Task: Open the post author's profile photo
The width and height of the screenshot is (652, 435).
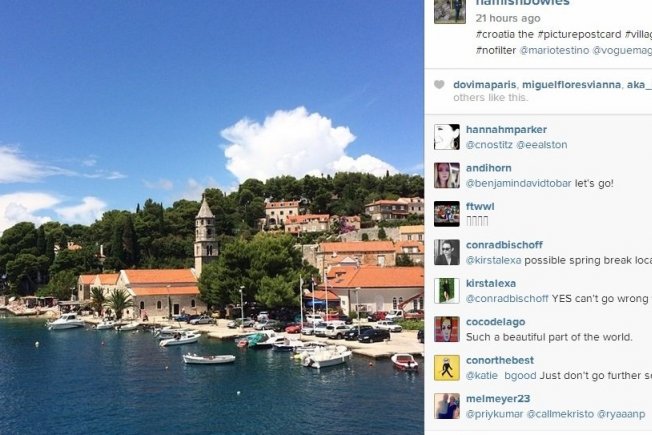Action: (450, 11)
